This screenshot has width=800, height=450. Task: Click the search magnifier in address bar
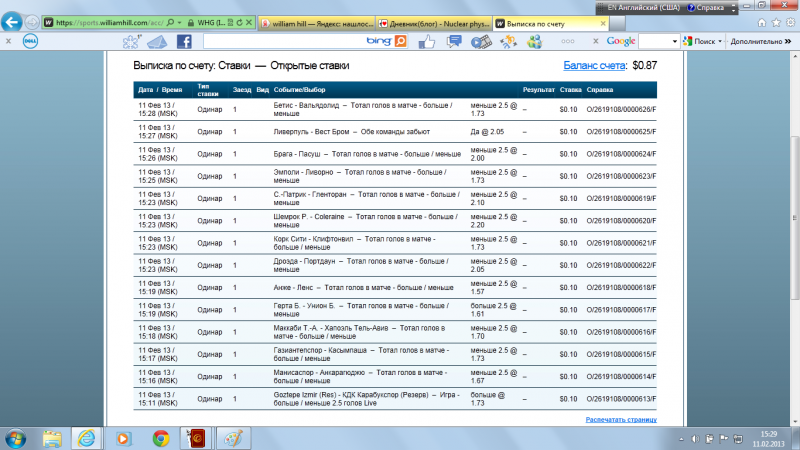coord(170,22)
